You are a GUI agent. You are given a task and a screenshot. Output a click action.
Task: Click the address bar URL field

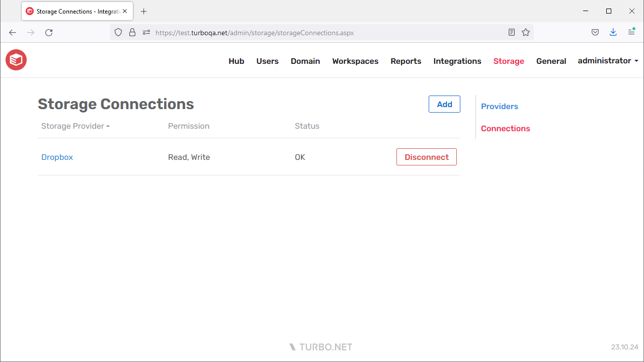pyautogui.click(x=322, y=33)
